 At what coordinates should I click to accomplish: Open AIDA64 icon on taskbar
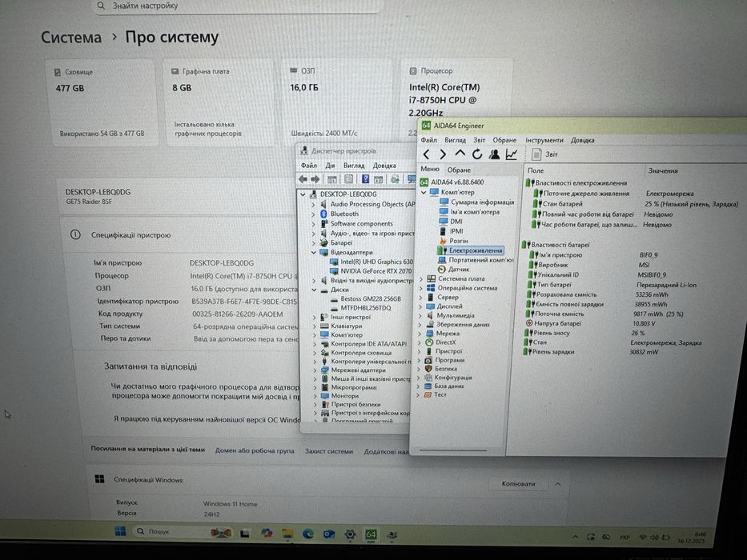coord(371,534)
